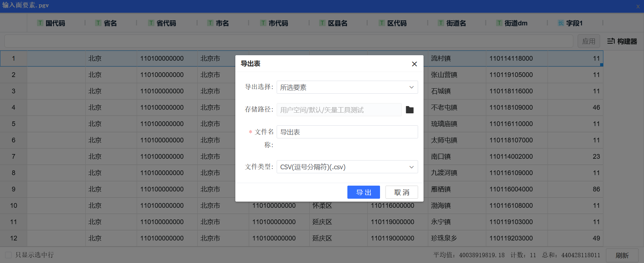
Task: Focus the 文件名称 input field
Action: [x=347, y=132]
